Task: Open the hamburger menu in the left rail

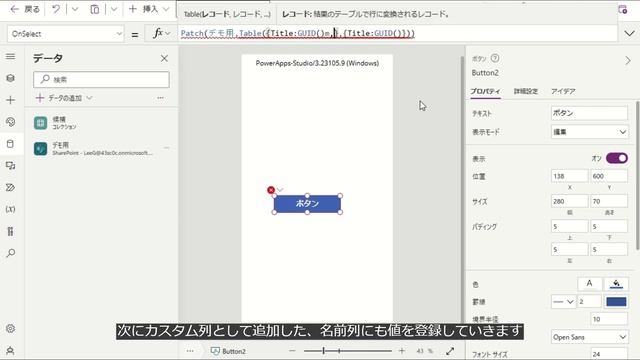Action: point(11,56)
